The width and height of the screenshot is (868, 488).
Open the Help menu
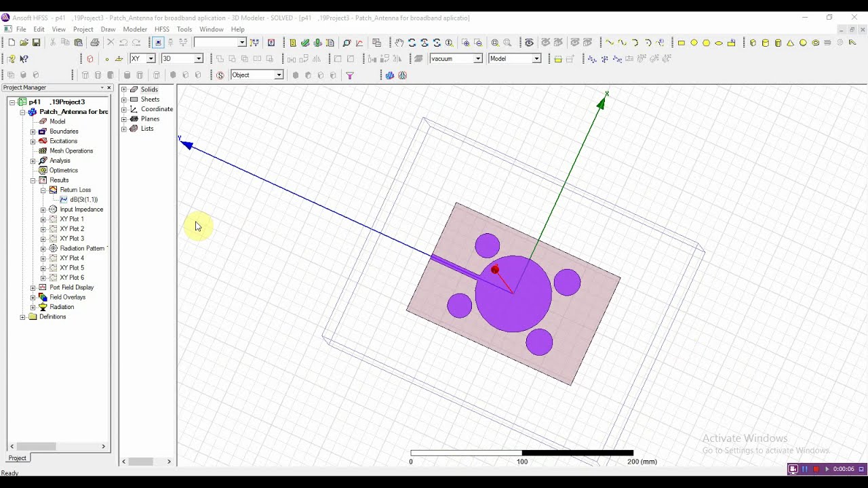pyautogui.click(x=237, y=29)
